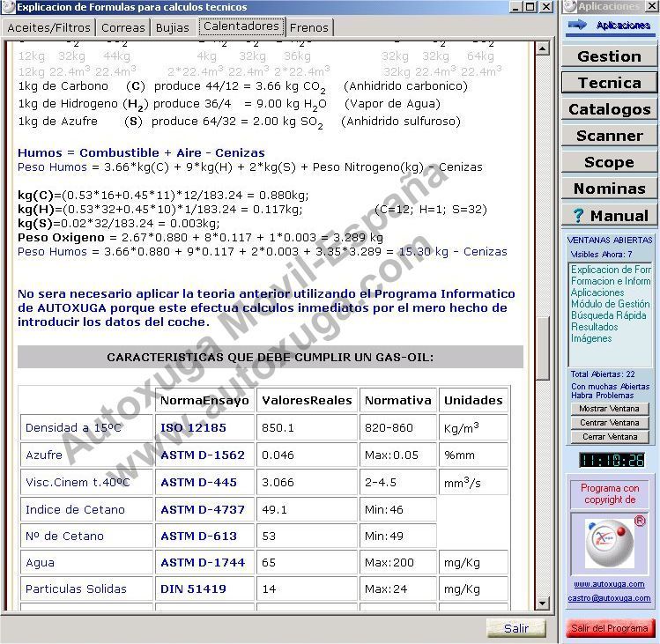660x644 pixels.
Task: Click the blue arrow Aplicaciones icon
Action: pyautogui.click(x=577, y=25)
